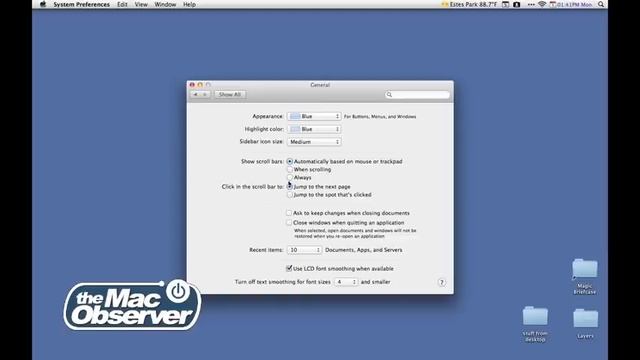Open the System Preferences menu
The height and width of the screenshot is (360, 640).
coord(82,4)
